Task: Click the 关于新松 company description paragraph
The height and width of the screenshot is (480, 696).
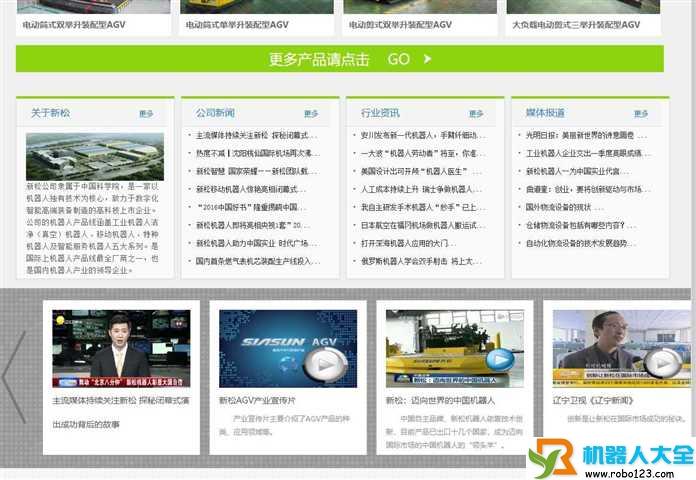Action: coord(92,228)
